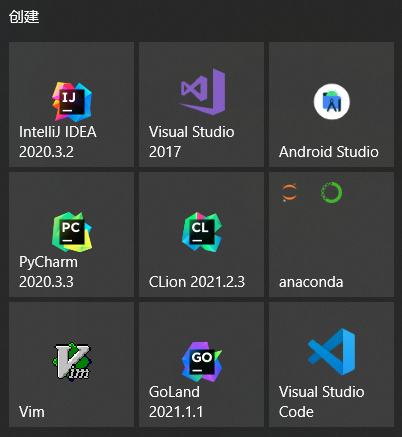402x437 pixels.
Task: Click the CLion 2021.2.3 label
Action: click(197, 282)
